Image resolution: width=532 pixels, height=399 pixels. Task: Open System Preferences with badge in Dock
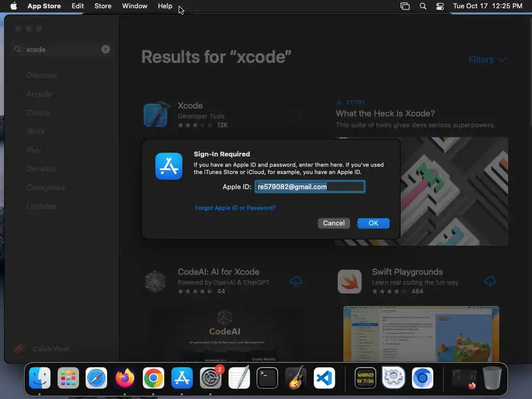click(x=211, y=378)
